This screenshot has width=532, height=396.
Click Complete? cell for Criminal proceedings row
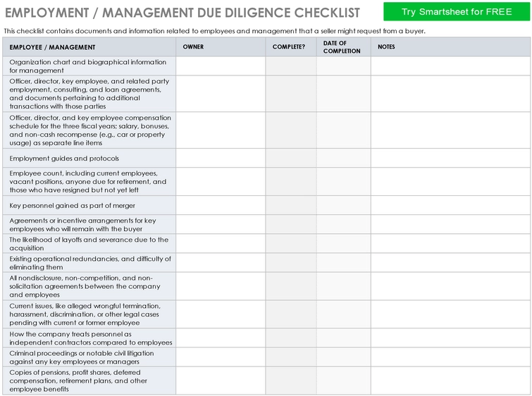(291, 357)
